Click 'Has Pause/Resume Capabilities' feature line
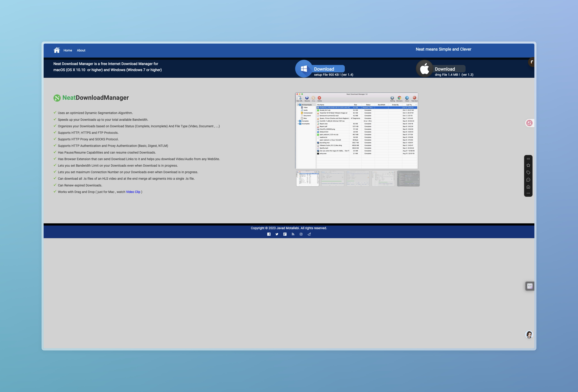 [x=107, y=153]
